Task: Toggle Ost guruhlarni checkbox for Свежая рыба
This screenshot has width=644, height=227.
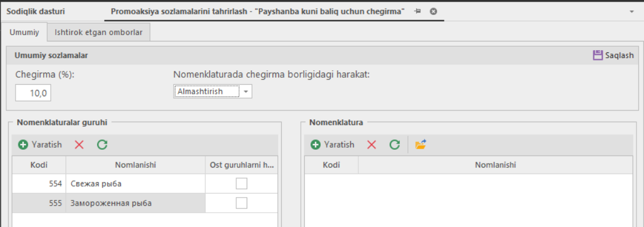Action: coord(241,183)
